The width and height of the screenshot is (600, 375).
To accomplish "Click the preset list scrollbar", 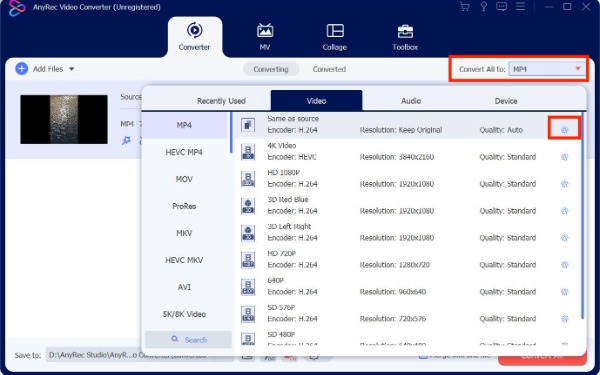I will tap(582, 216).
